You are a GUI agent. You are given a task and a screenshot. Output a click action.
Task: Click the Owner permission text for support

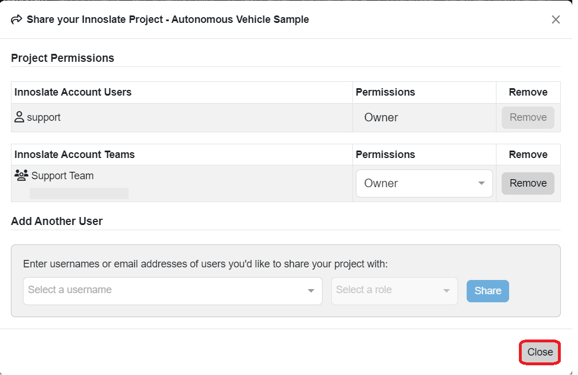point(381,117)
